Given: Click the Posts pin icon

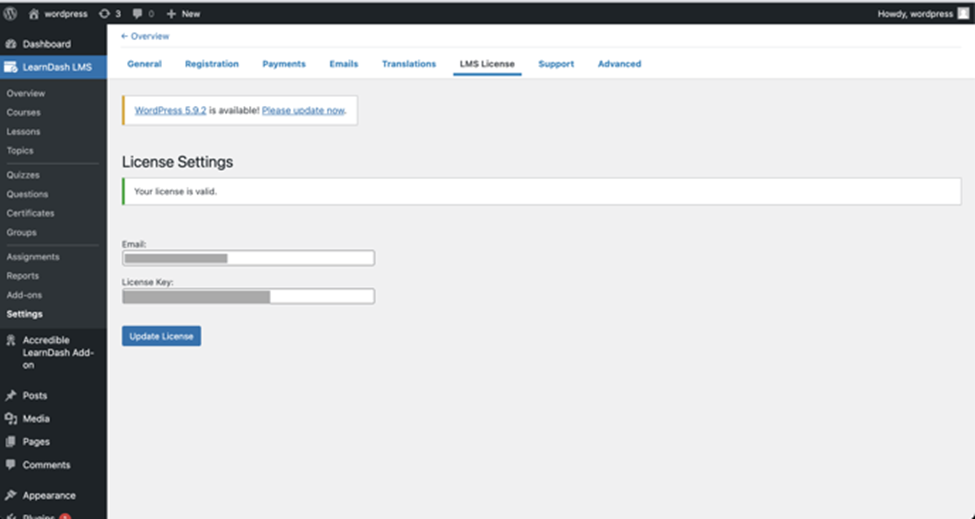Looking at the screenshot, I should pyautogui.click(x=11, y=395).
